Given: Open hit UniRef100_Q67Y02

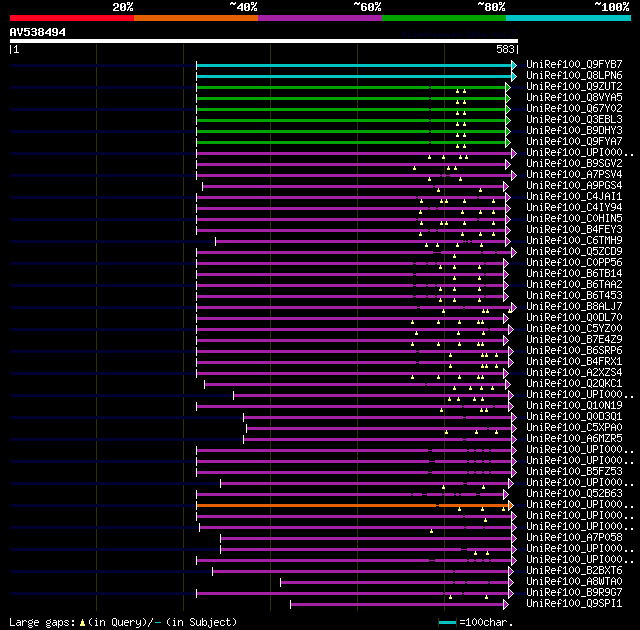Looking at the screenshot, I should coord(574,109).
